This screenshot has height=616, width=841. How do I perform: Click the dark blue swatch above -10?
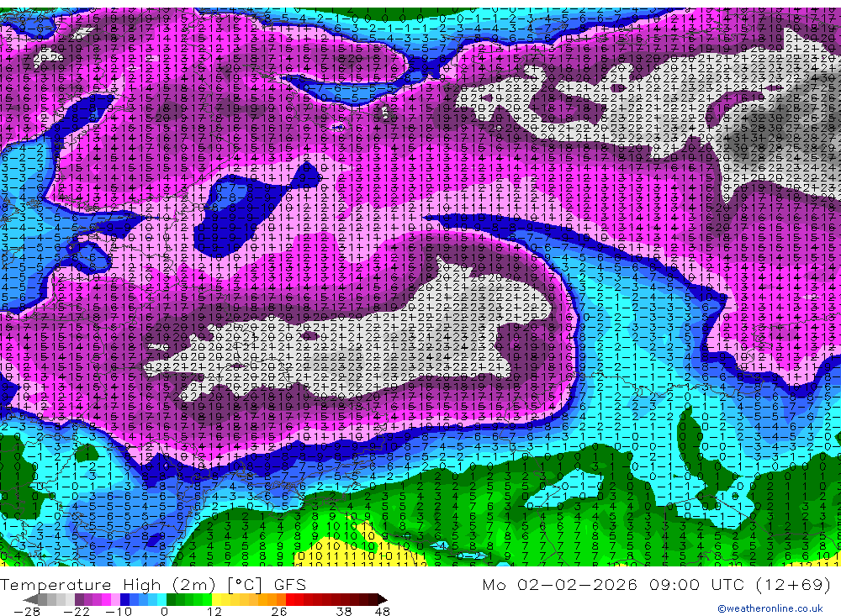124,599
